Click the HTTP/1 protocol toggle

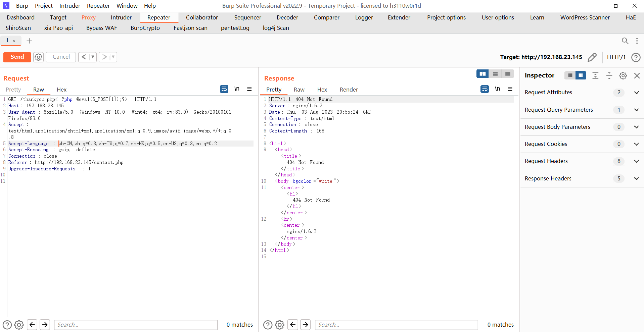pyautogui.click(x=616, y=57)
